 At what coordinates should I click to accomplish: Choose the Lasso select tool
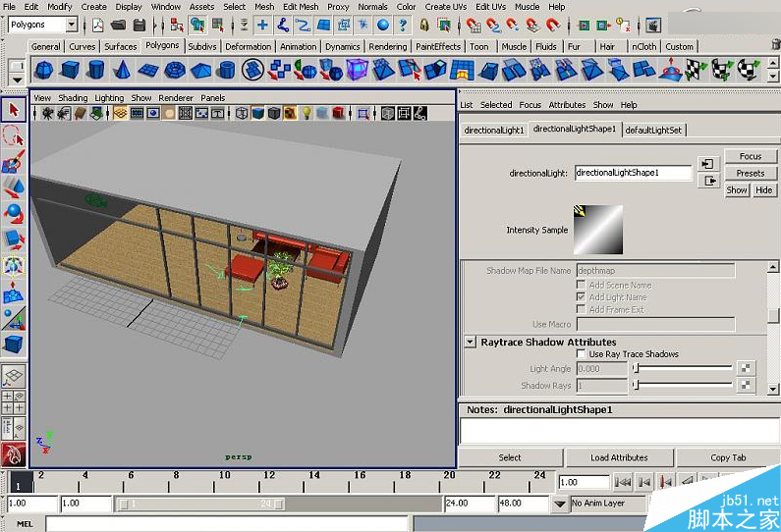pos(13,135)
